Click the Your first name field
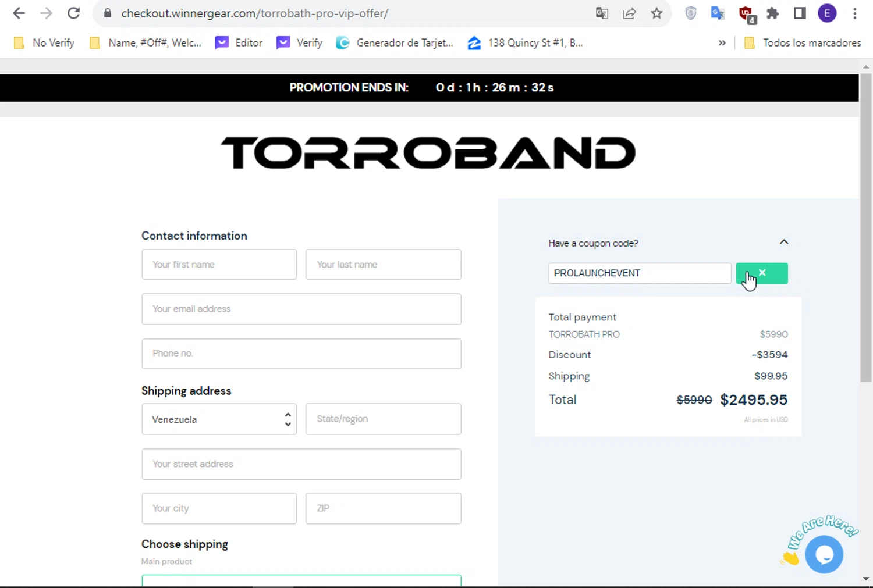The height and width of the screenshot is (588, 873). tap(219, 265)
